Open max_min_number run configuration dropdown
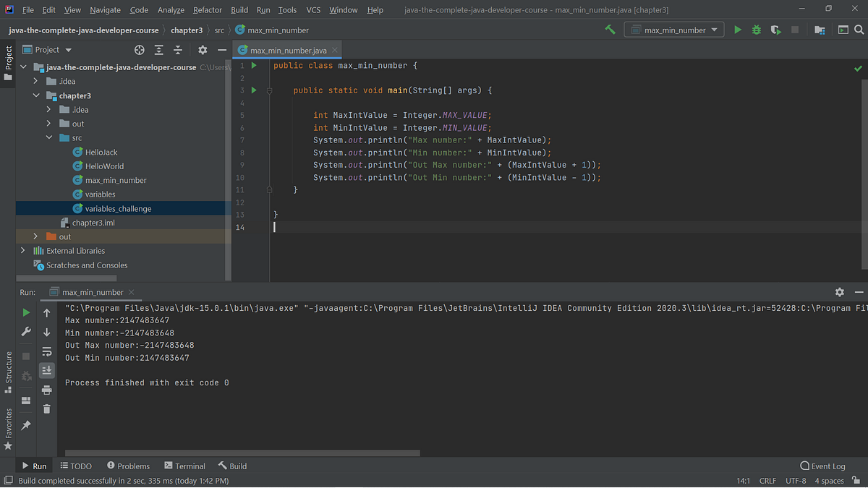Screen dimensions: 868x488 (674, 30)
